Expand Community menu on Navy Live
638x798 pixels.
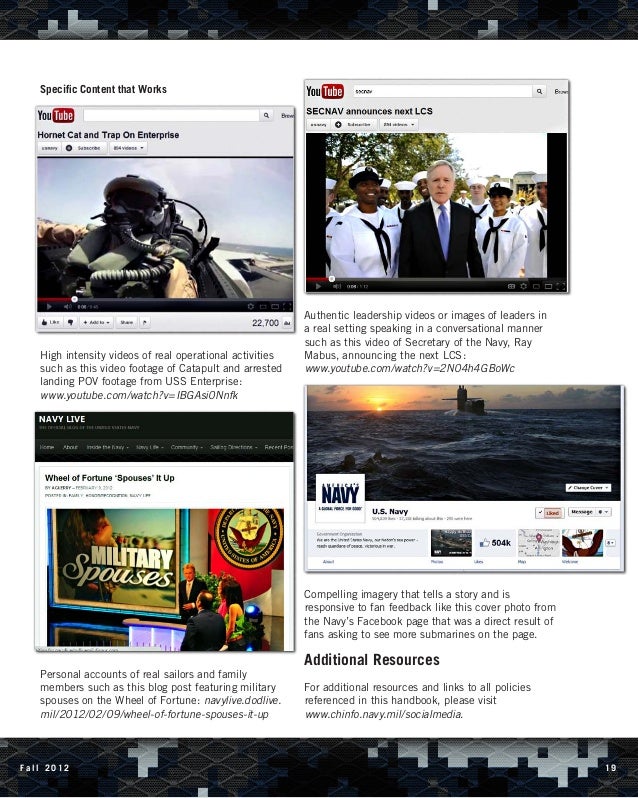187,447
